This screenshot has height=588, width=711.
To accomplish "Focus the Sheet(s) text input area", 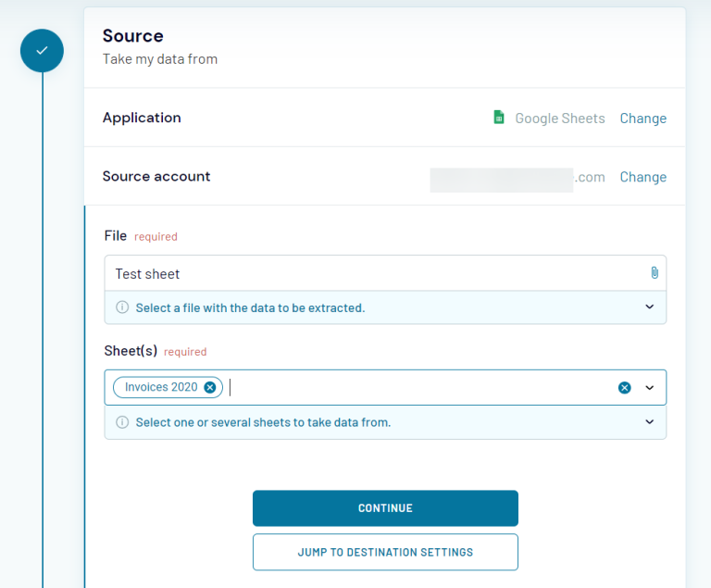I will [x=417, y=387].
